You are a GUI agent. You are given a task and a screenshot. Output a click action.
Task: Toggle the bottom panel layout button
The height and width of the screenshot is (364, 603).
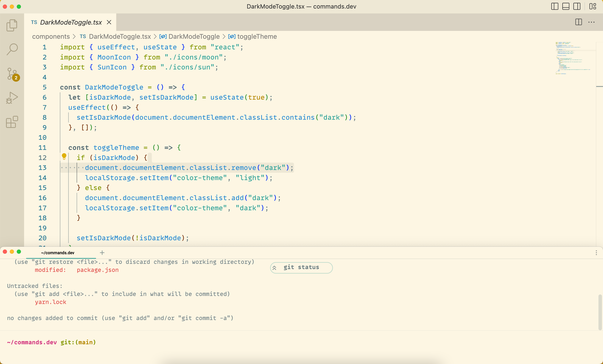pyautogui.click(x=566, y=6)
